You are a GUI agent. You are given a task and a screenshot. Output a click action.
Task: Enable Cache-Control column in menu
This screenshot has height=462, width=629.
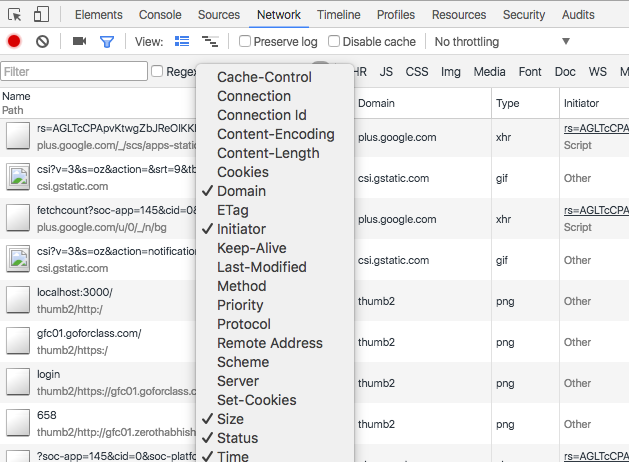tap(275, 77)
